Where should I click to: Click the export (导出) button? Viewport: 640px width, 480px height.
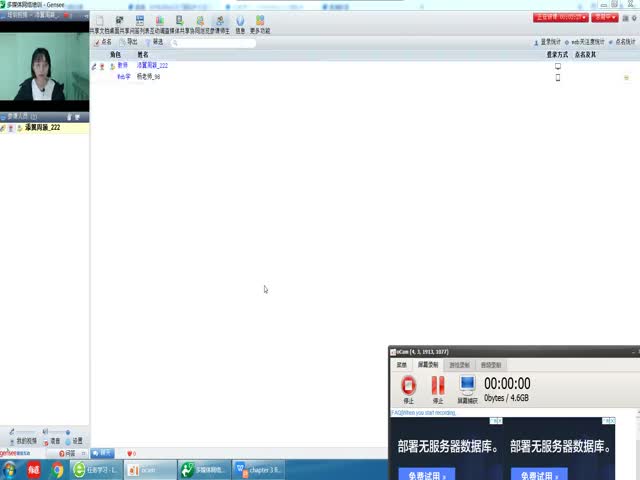[x=129, y=42]
